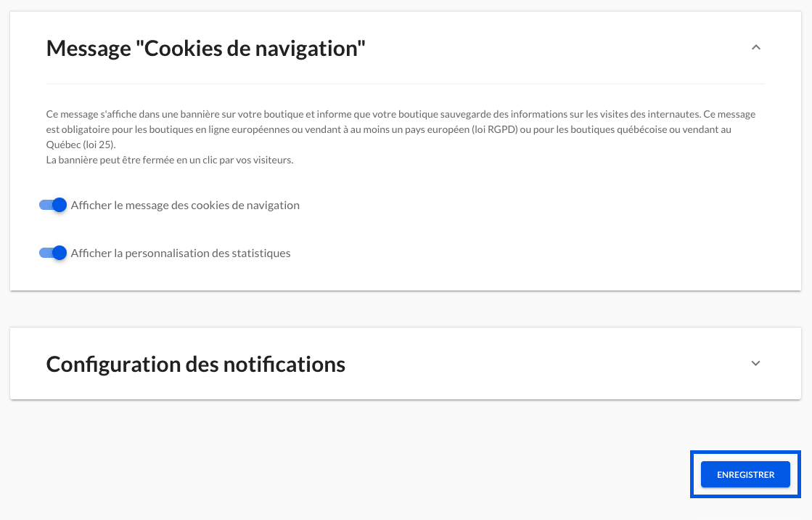Click the "Message Cookies de navigation" heading
The width and height of the screenshot is (812, 520).
205,48
